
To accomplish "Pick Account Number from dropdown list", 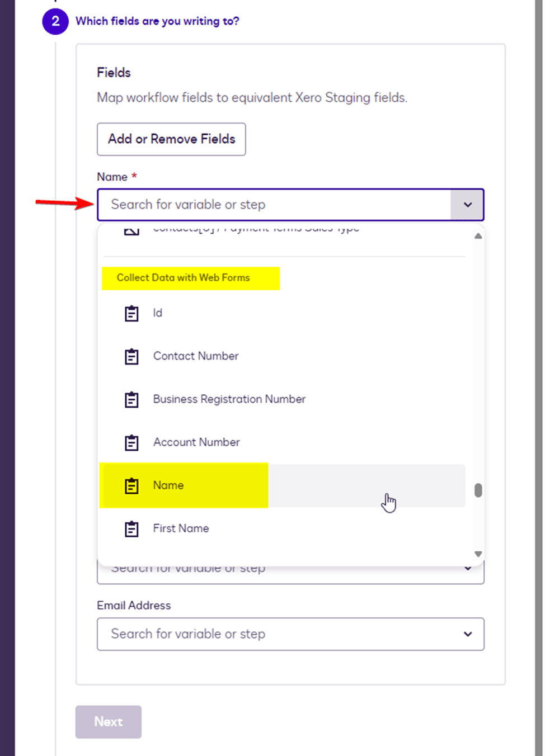I will [196, 442].
